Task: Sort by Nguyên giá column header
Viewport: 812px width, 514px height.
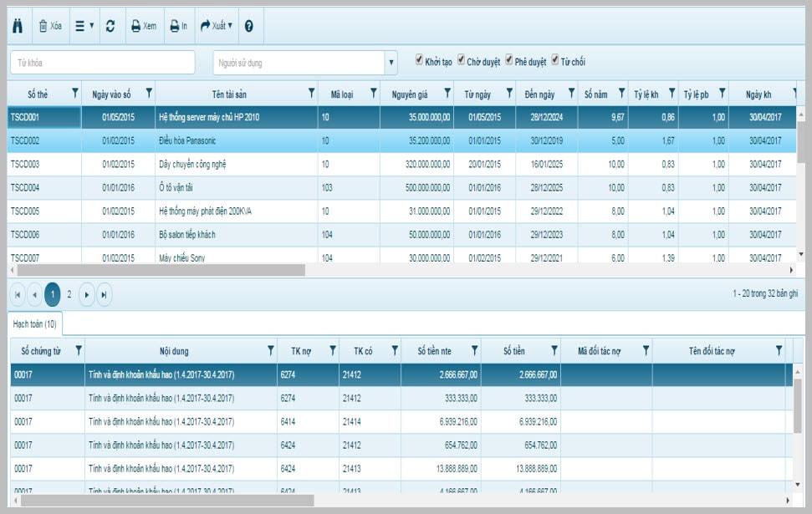Action: (410, 94)
